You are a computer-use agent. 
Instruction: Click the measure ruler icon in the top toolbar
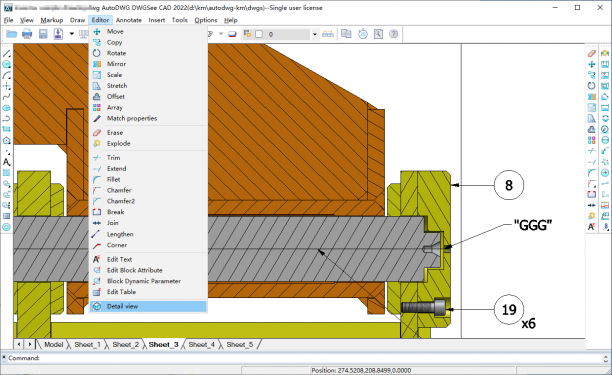pyautogui.click(x=328, y=34)
